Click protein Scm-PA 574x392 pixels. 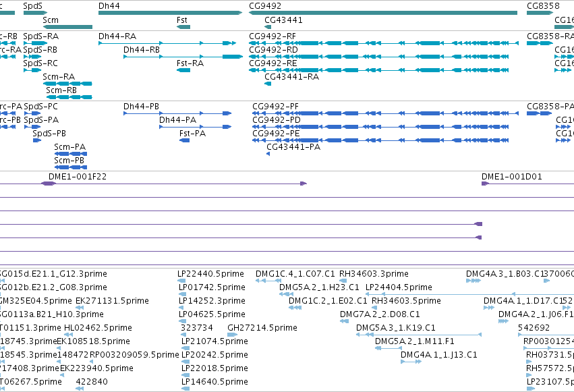click(x=71, y=154)
